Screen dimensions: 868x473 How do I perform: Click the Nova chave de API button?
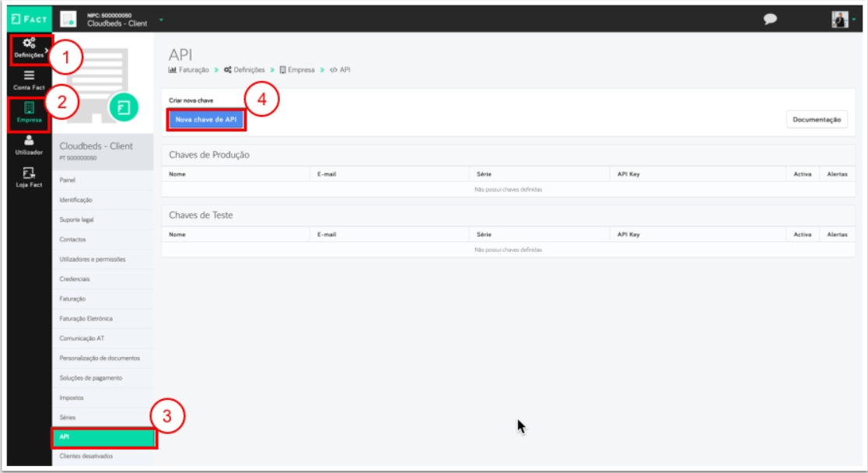206,120
